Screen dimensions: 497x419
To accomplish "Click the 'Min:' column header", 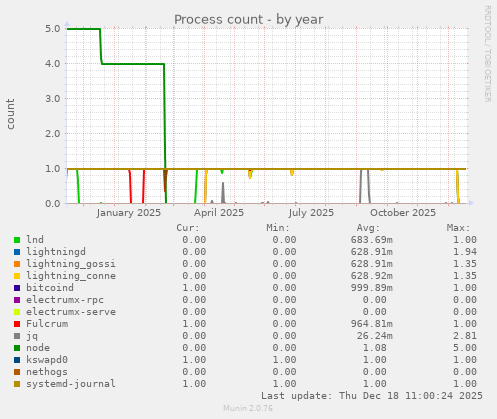I will click(x=278, y=228).
